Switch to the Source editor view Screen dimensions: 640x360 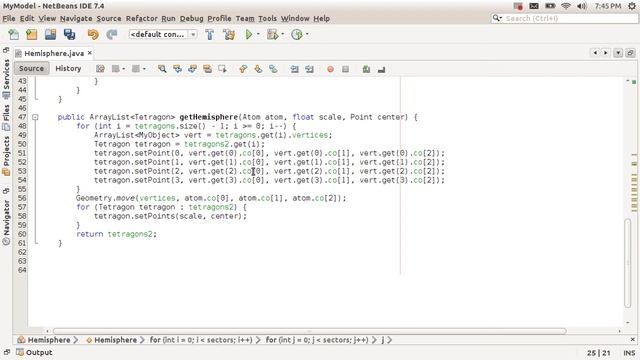(x=31, y=69)
